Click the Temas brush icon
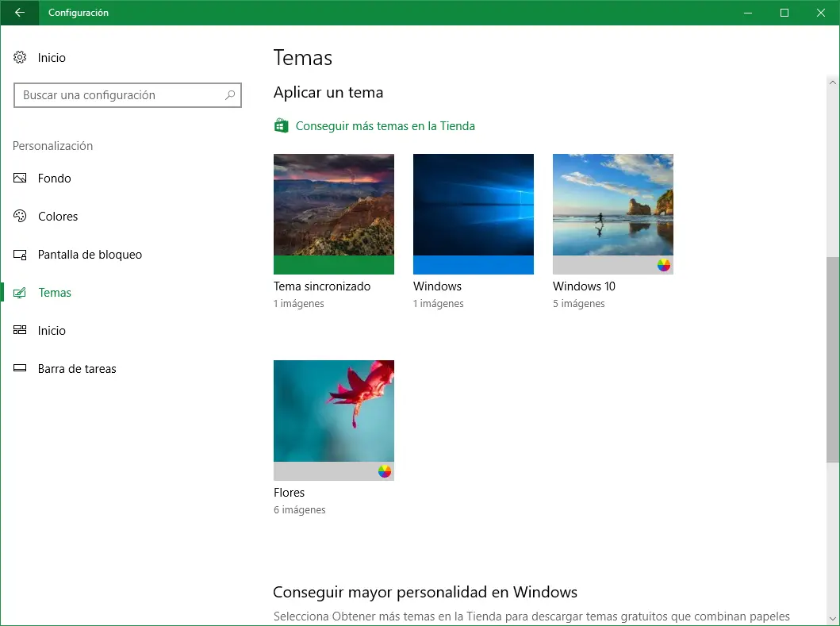This screenshot has height=626, width=840. (x=20, y=293)
